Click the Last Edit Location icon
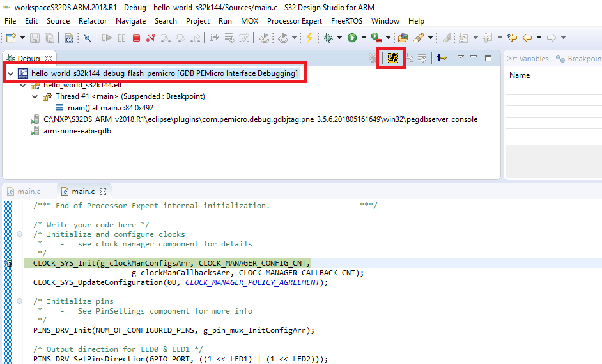The height and width of the screenshot is (364, 602). click(x=511, y=38)
